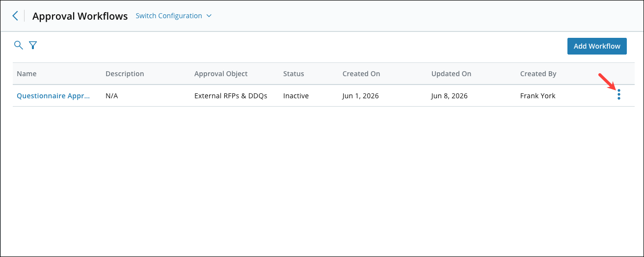Select the Jun 8, 2026 updated date
Screen dimensions: 644x257
pos(450,96)
